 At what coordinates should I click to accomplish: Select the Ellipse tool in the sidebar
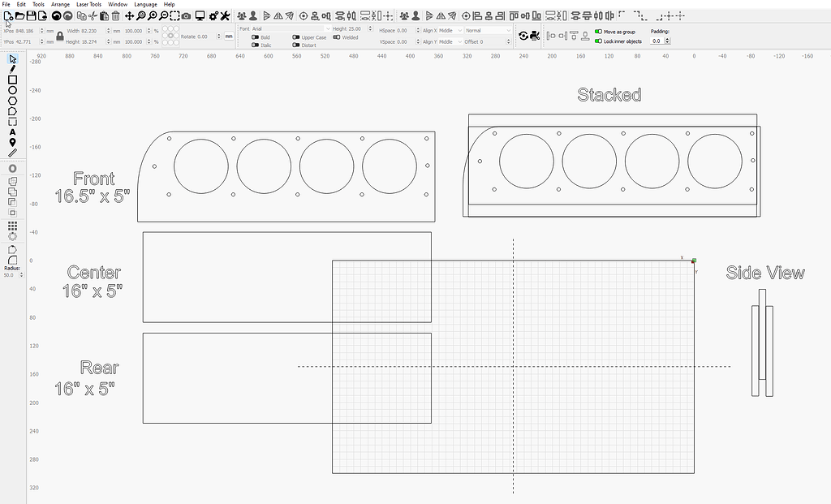point(11,90)
